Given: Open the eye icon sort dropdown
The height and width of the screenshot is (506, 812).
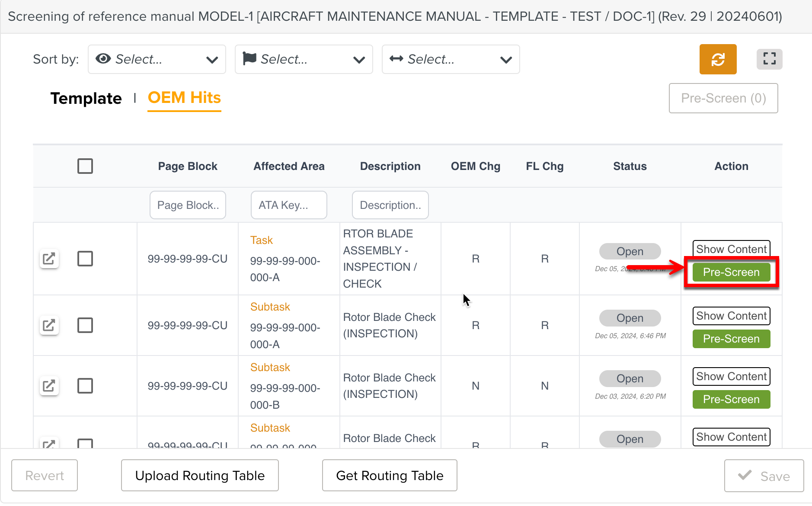Looking at the screenshot, I should tap(157, 59).
